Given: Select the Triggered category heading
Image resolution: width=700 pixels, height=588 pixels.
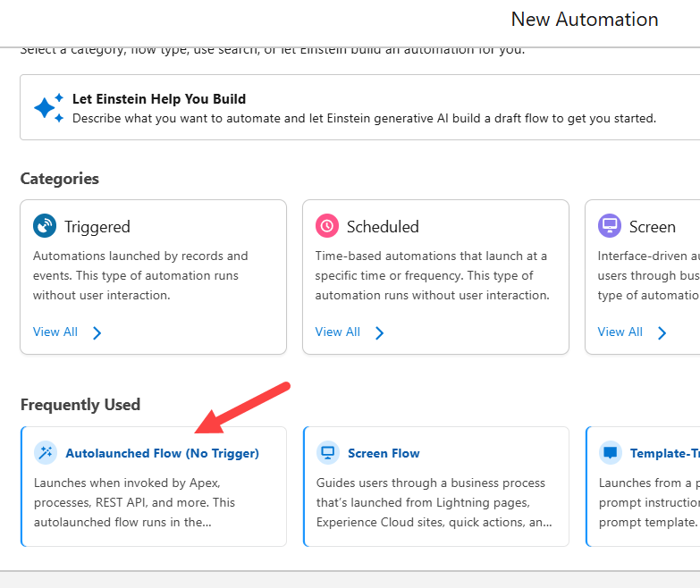Looking at the screenshot, I should tap(97, 227).
